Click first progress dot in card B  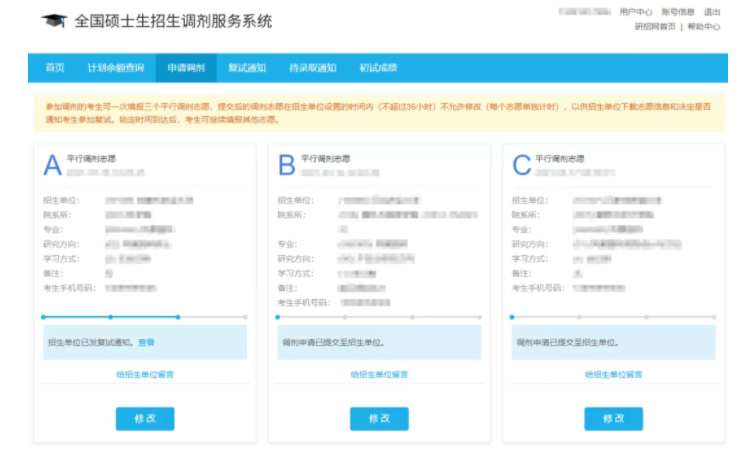tap(277, 317)
